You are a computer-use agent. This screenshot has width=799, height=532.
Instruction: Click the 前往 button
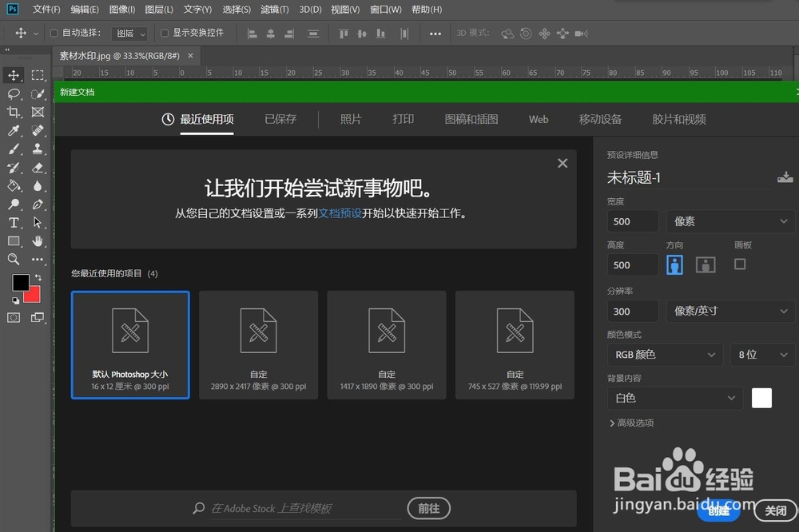(428, 509)
